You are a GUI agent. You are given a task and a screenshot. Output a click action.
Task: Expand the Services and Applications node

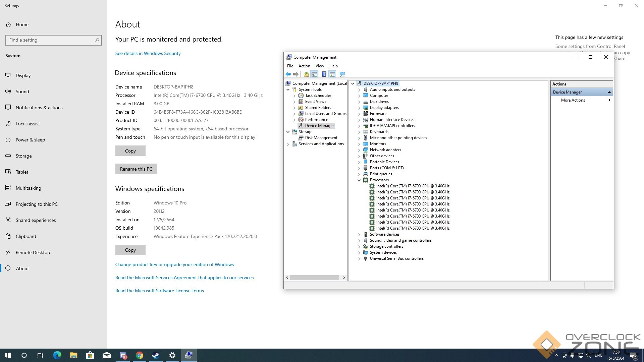(288, 144)
